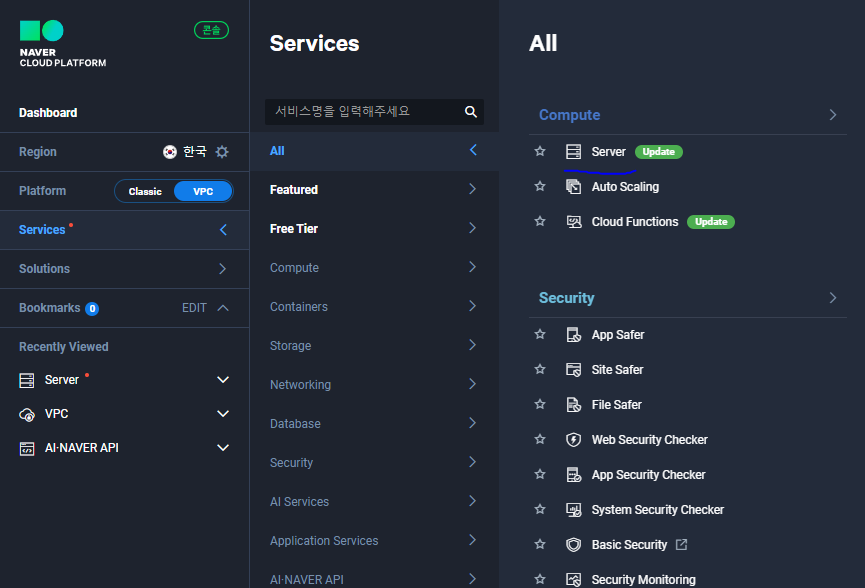Viewport: 865px width, 588px height.
Task: Click the Security Monitoring icon
Action: [x=574, y=580]
